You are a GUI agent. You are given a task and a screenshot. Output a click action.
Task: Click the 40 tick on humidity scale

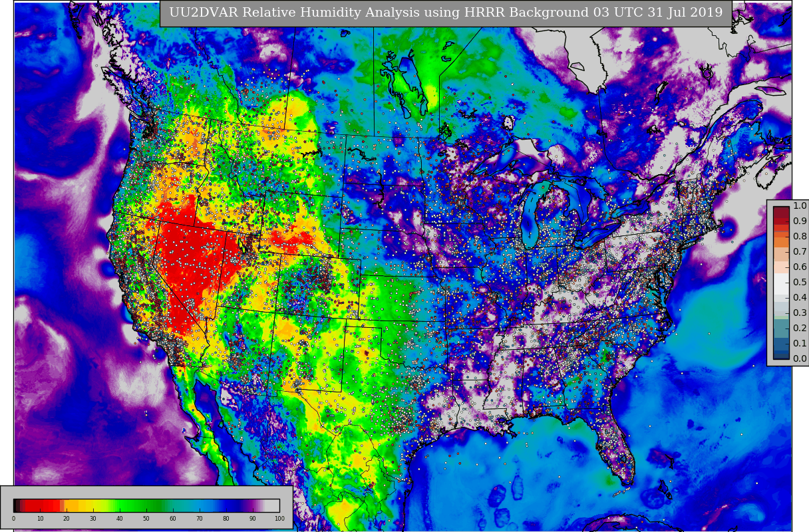pyautogui.click(x=120, y=519)
